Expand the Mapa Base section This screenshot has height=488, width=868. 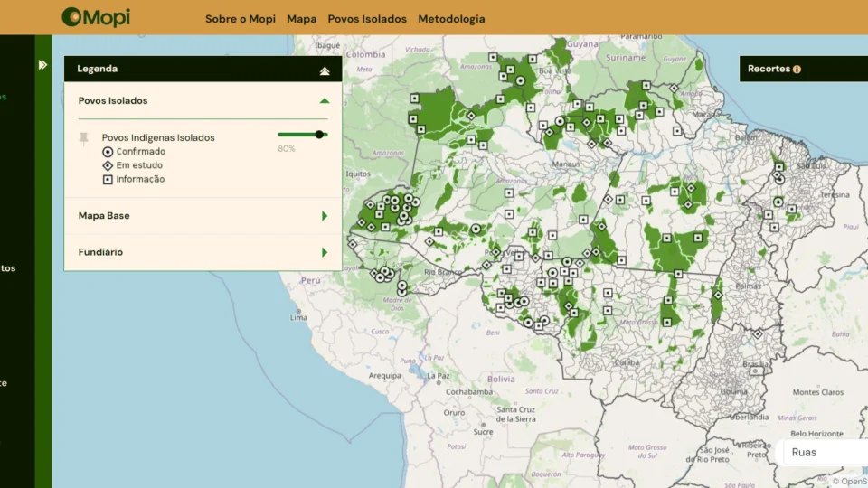[325, 216]
